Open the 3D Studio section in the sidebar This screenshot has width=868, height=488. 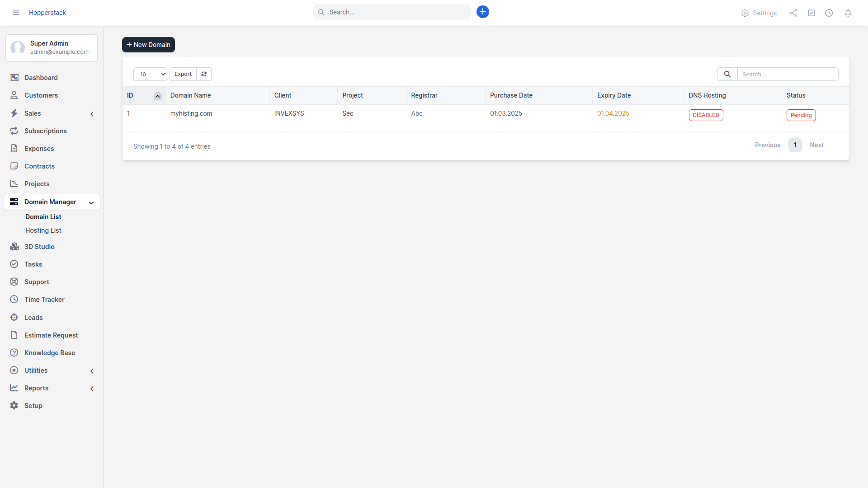click(39, 246)
